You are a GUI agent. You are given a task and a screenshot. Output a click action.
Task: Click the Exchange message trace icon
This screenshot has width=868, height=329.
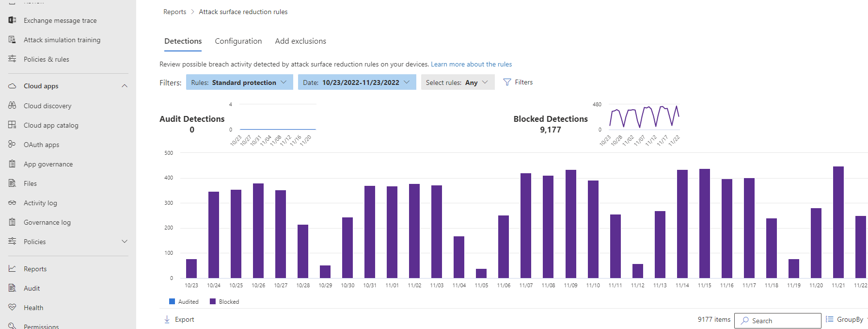[12, 20]
